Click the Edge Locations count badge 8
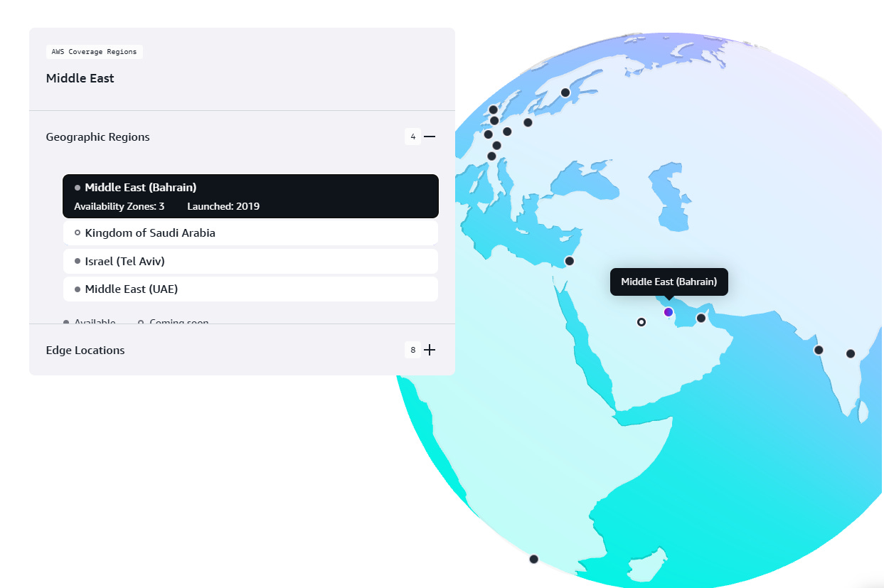This screenshot has width=884, height=588. point(413,350)
